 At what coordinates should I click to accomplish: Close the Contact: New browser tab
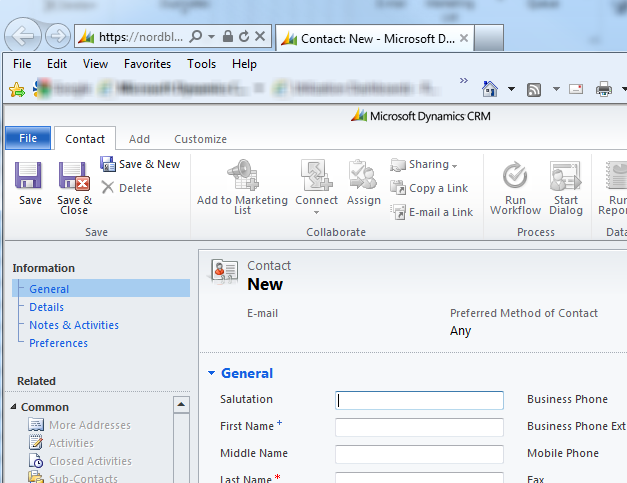(464, 38)
